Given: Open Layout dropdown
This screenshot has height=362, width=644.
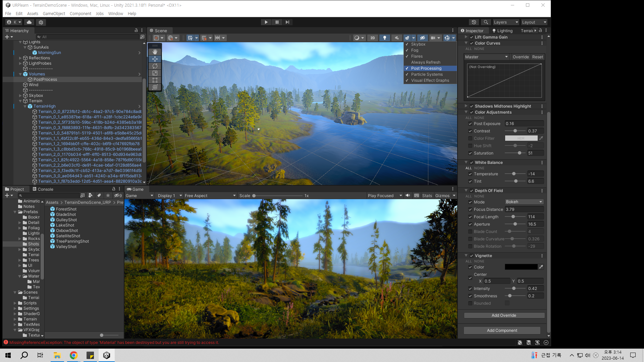Looking at the screenshot, I should (x=534, y=22).
